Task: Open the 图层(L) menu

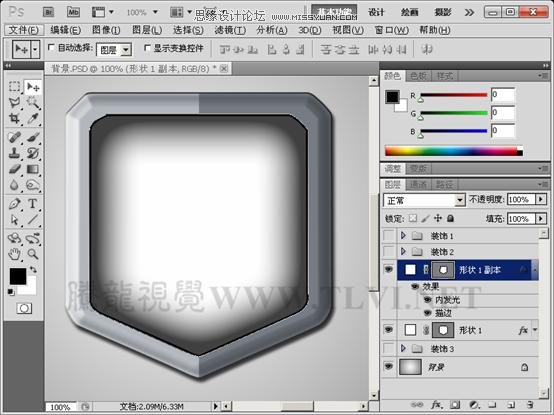Action: pyautogui.click(x=147, y=30)
